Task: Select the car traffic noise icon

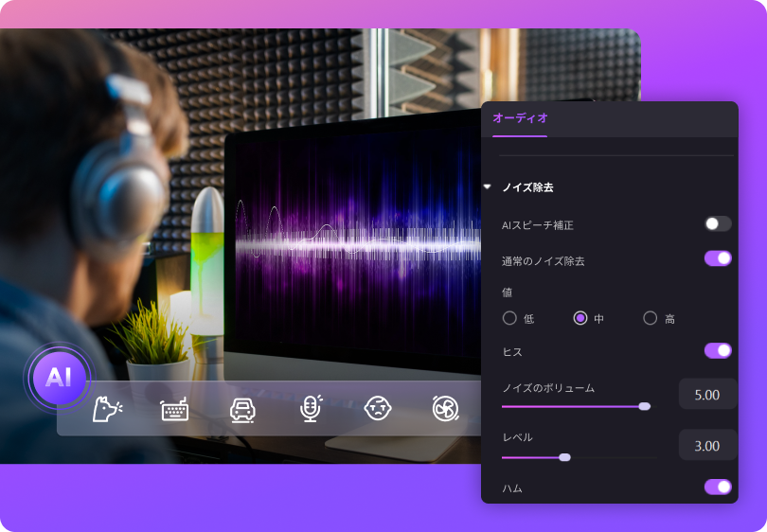Action: [242, 409]
